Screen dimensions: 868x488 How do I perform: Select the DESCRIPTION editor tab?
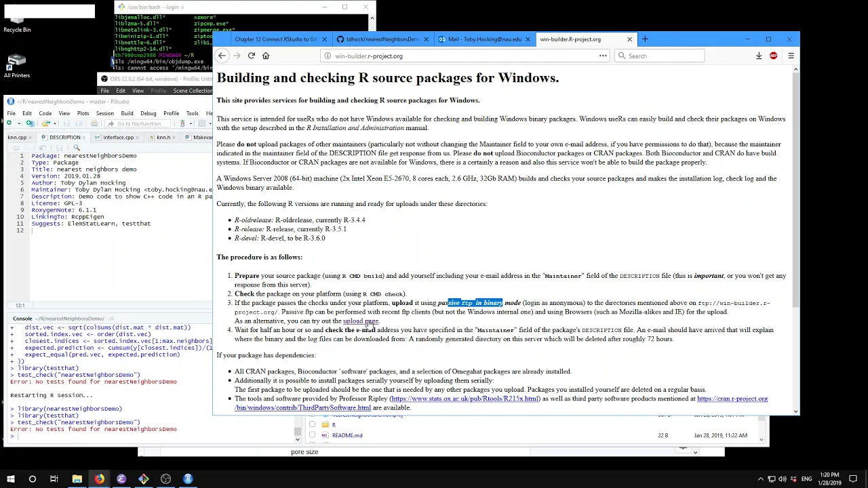[64, 138]
